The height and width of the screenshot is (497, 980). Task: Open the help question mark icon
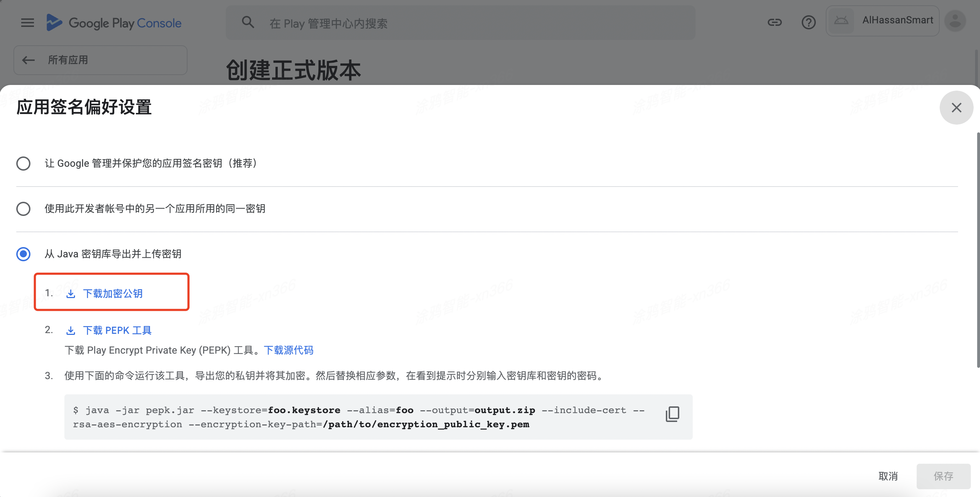click(808, 22)
